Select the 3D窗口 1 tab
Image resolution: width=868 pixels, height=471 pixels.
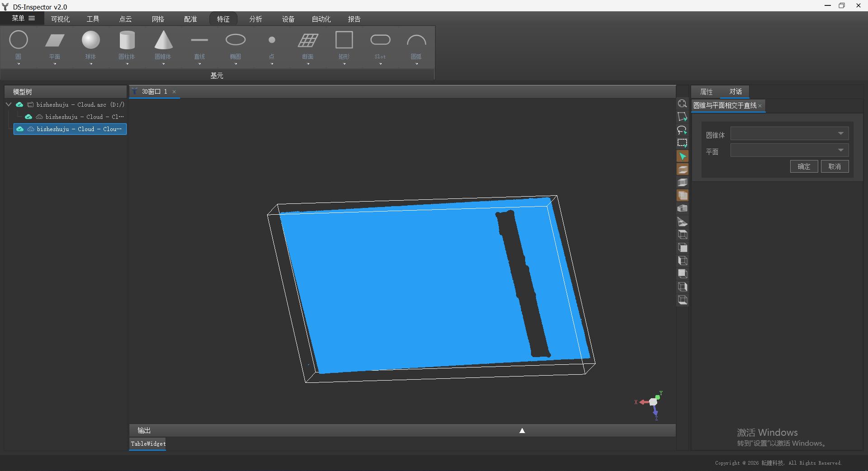point(154,92)
